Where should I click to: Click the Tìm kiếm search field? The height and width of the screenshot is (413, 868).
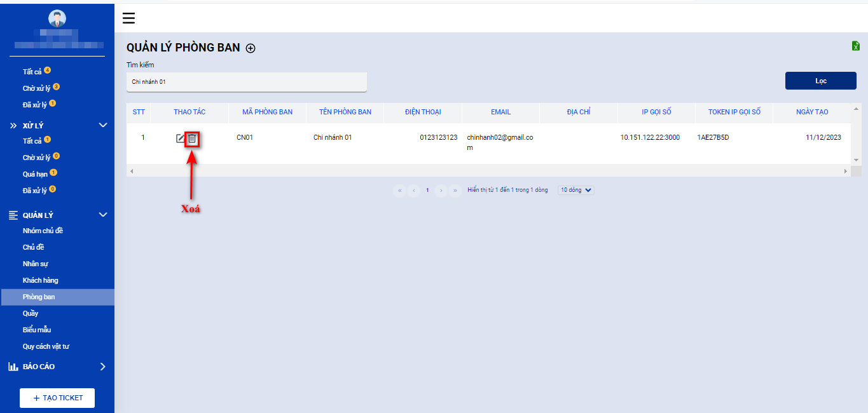[247, 82]
